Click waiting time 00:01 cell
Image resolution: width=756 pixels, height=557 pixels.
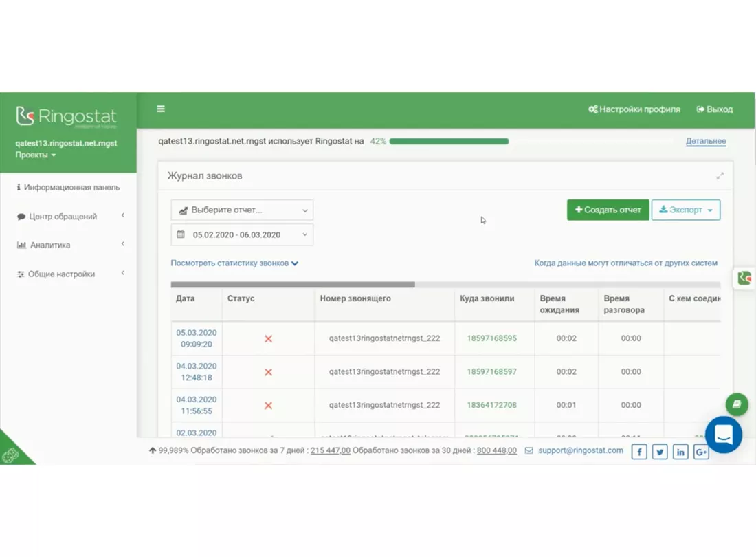[x=566, y=405]
